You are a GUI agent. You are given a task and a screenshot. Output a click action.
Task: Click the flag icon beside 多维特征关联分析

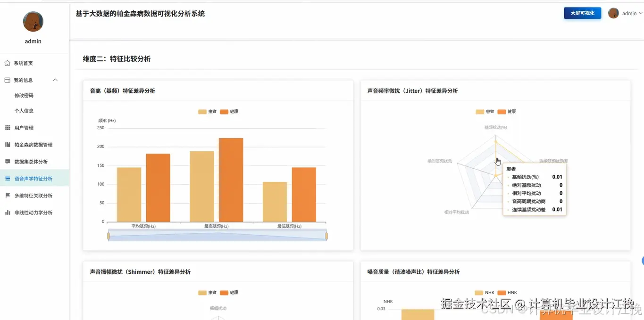(7, 196)
